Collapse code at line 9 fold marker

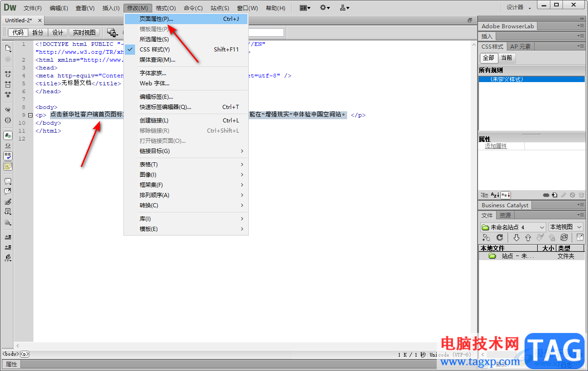point(30,115)
